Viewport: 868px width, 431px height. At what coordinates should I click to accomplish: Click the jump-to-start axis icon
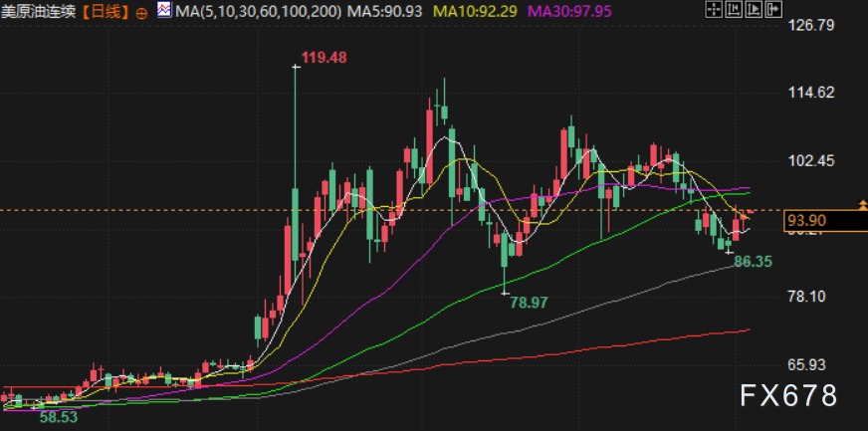pyautogui.click(x=734, y=9)
